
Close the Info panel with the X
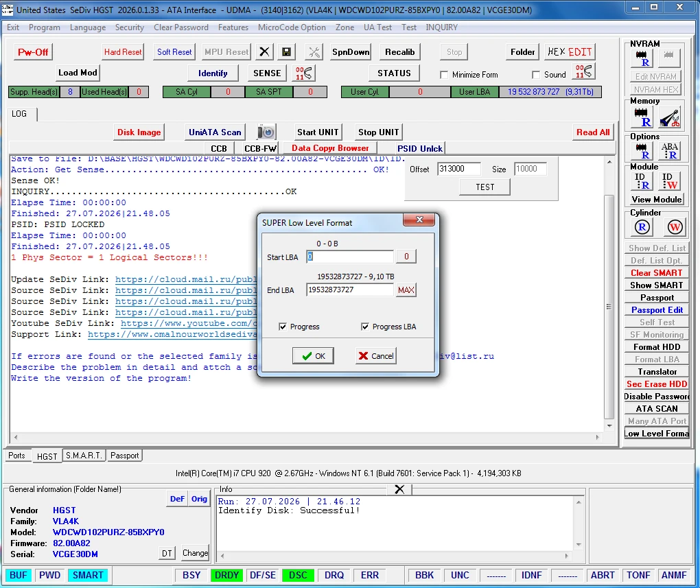(399, 489)
